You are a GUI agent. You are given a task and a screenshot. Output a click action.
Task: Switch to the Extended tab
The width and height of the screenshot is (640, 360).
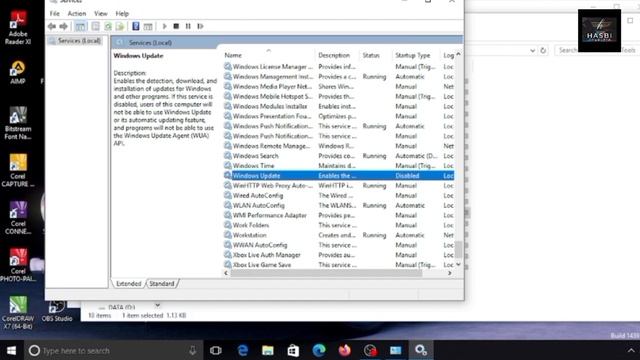coord(129,284)
